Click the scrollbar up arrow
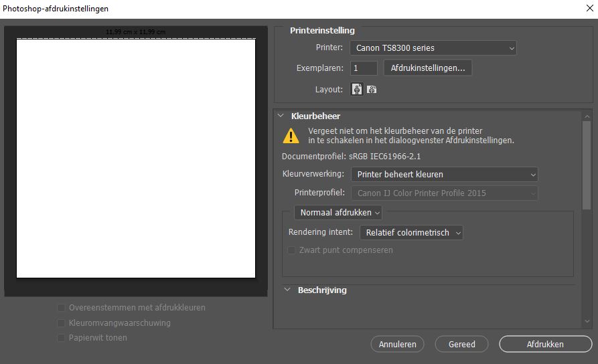598x364 pixels. point(587,116)
